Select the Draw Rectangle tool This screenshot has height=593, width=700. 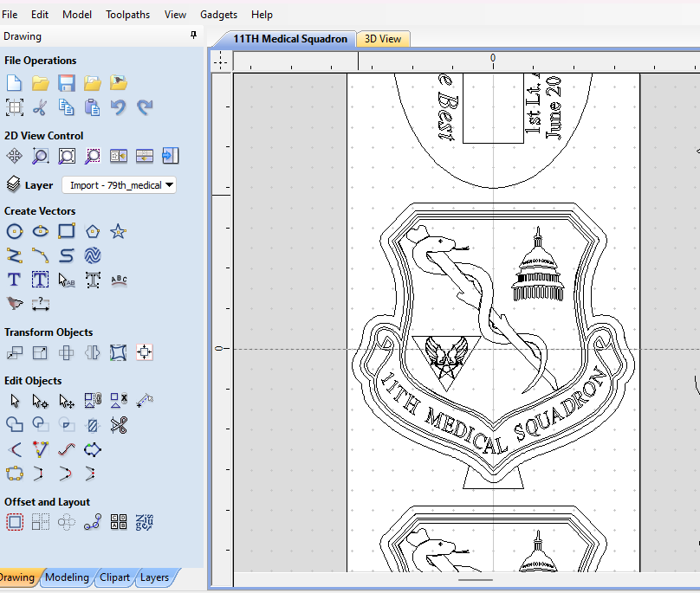pyautogui.click(x=67, y=231)
